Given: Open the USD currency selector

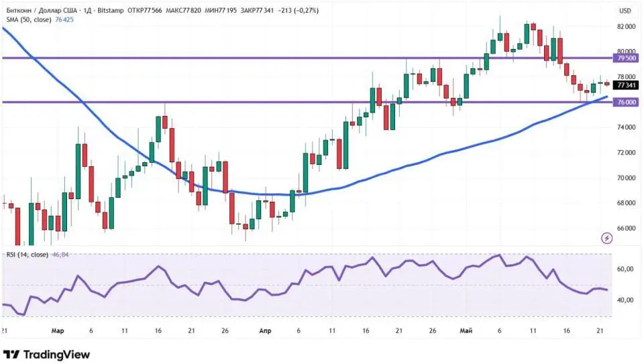Looking at the screenshot, I should tap(625, 11).
